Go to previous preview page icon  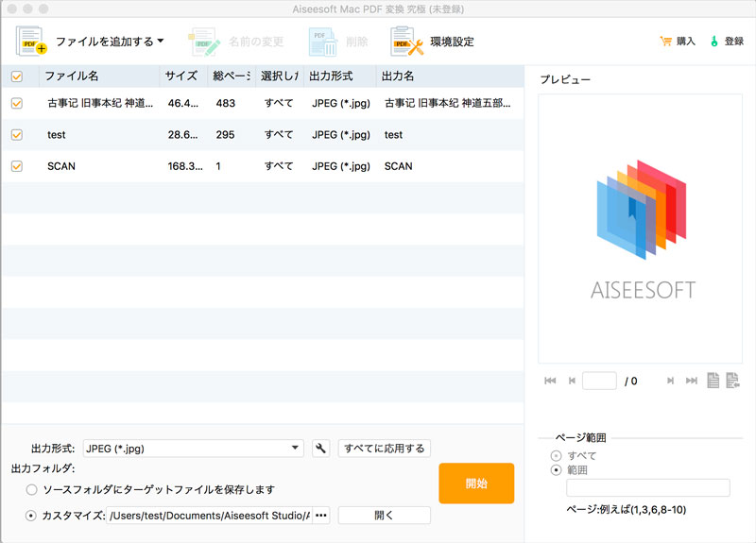click(572, 381)
